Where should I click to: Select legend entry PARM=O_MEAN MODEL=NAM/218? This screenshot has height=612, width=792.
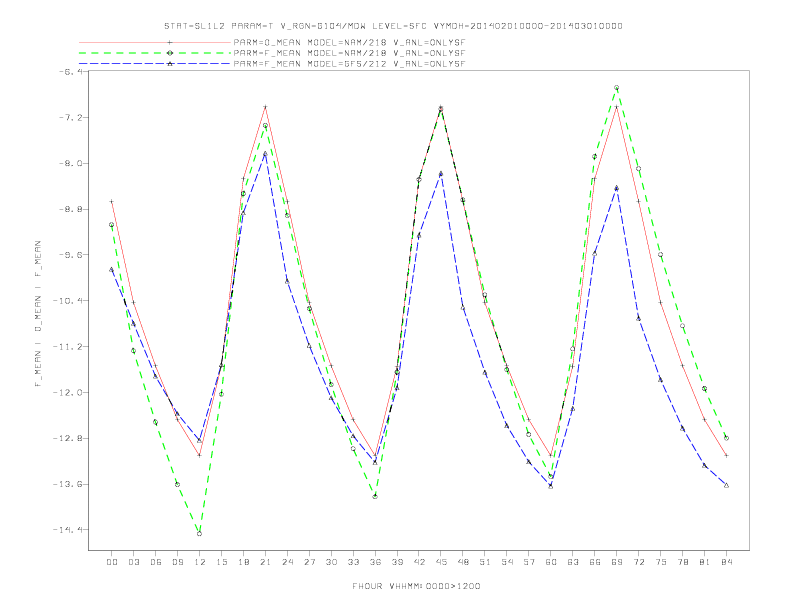tap(349, 42)
